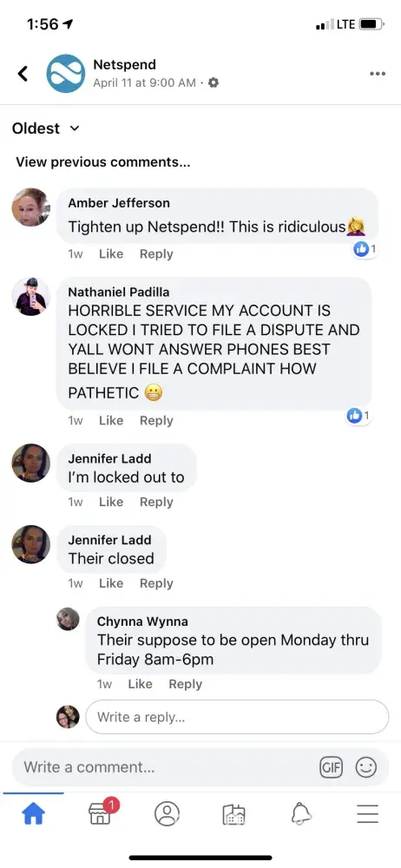Tap the Write a reply field
The height and width of the screenshot is (868, 401).
pyautogui.click(x=237, y=718)
